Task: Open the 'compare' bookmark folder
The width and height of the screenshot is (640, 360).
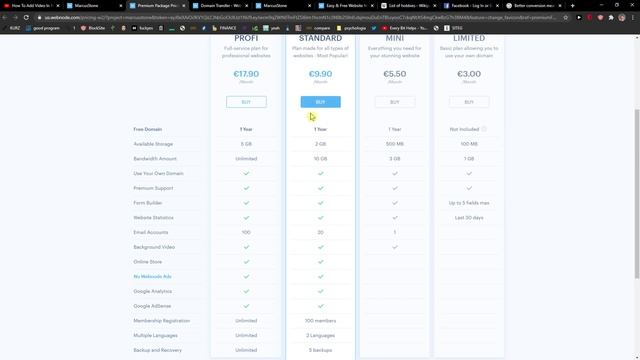Action: click(x=318, y=28)
